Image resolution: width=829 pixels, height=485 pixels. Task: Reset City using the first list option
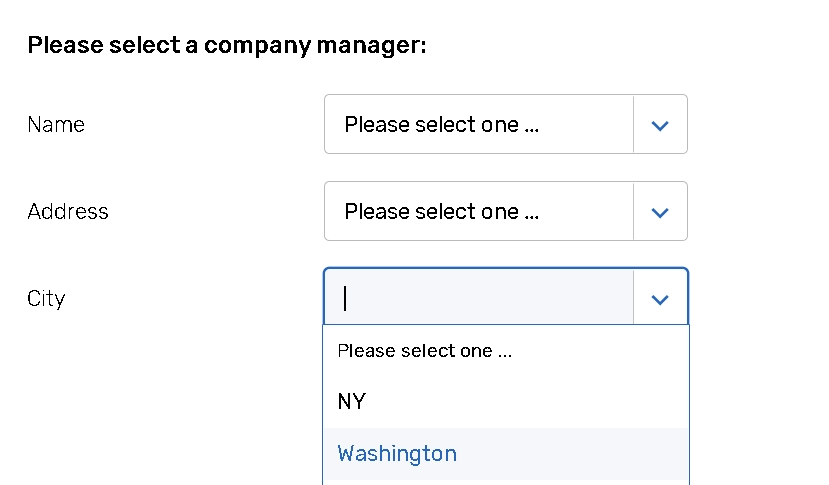pos(425,352)
